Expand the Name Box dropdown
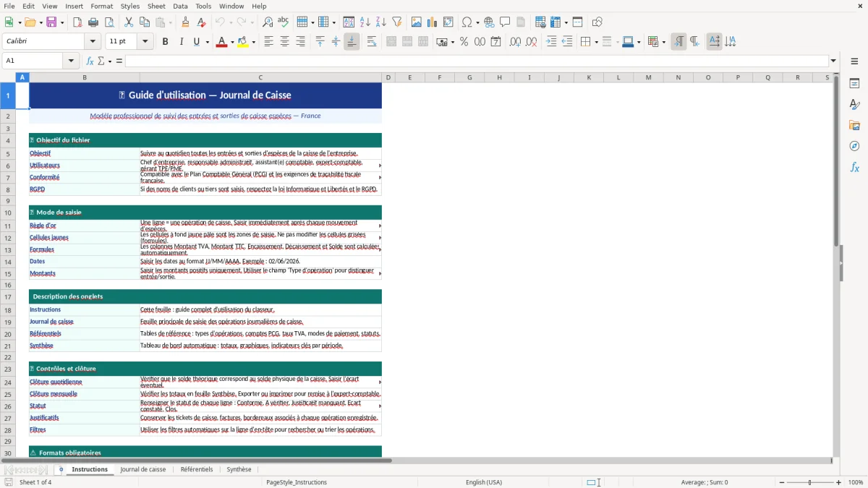 pyautogui.click(x=72, y=61)
